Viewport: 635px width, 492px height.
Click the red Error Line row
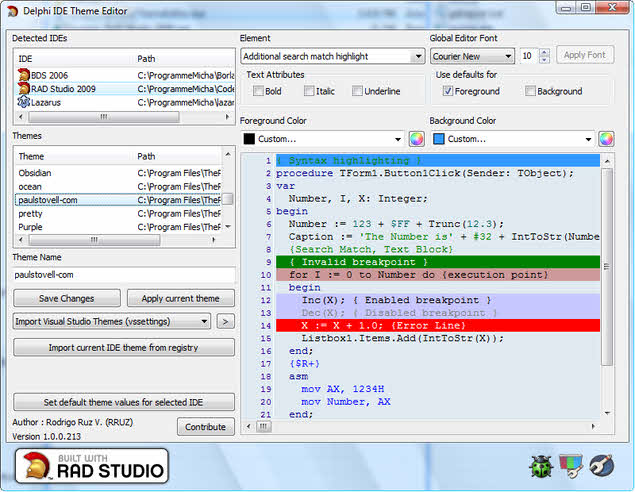[x=438, y=326]
